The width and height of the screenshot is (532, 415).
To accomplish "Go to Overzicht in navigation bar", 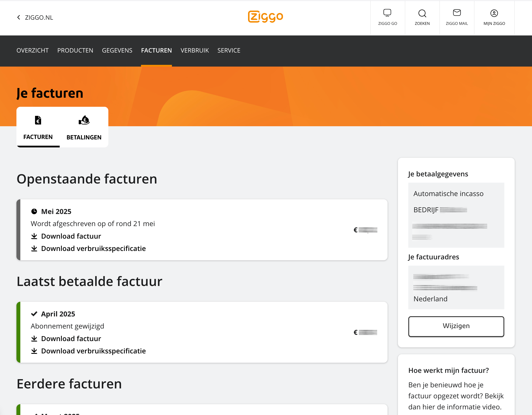I will coord(33,50).
